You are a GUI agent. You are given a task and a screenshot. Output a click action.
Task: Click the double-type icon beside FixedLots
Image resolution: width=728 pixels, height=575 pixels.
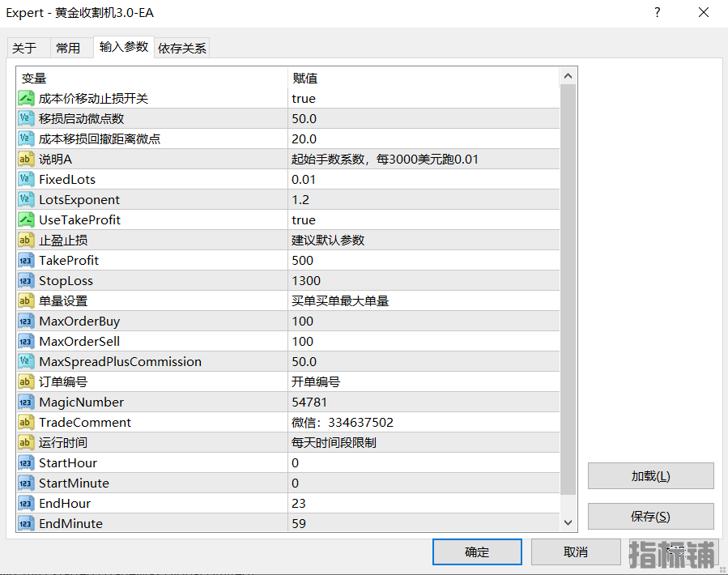[26, 179]
